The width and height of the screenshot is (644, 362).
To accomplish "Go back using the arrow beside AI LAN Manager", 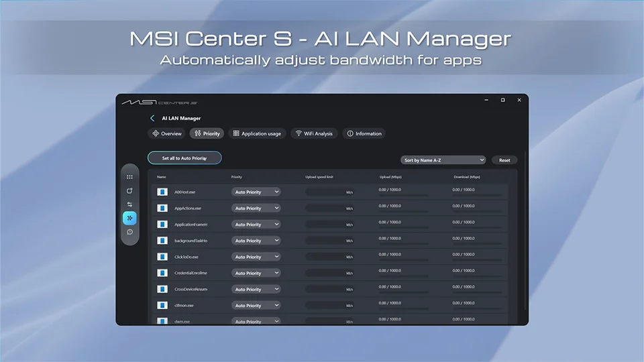I will [152, 118].
